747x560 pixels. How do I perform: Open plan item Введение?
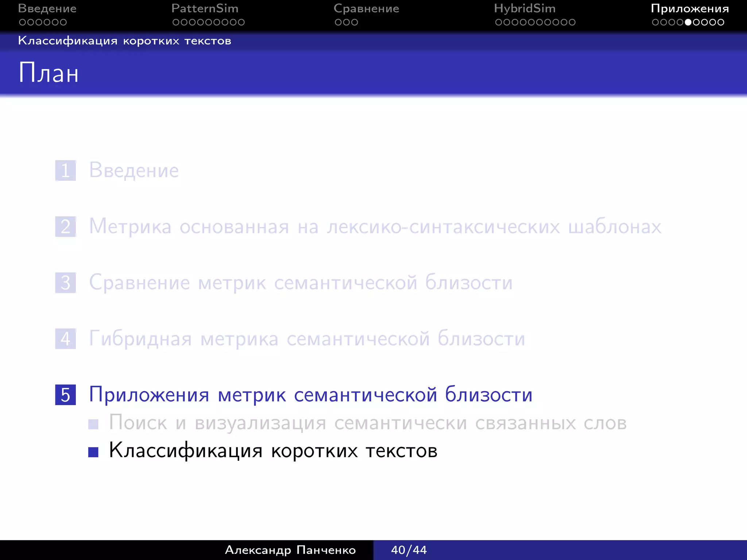134,171
